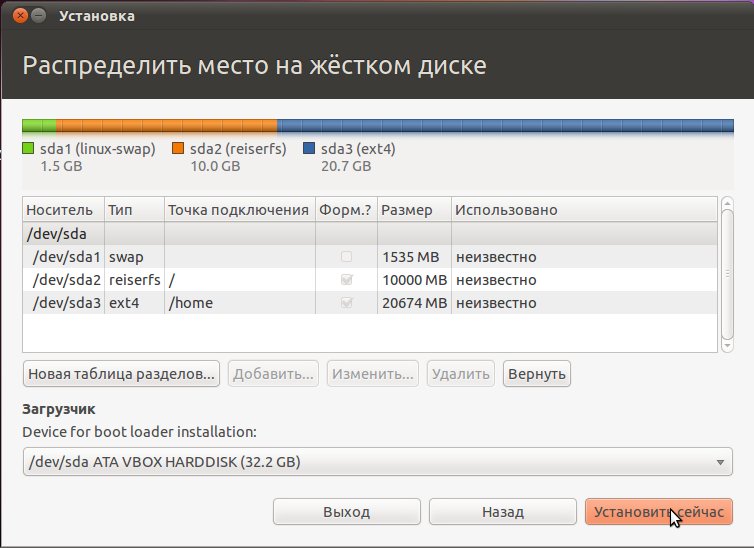Select the /dev/sda1 partition row

pyautogui.click(x=370, y=257)
